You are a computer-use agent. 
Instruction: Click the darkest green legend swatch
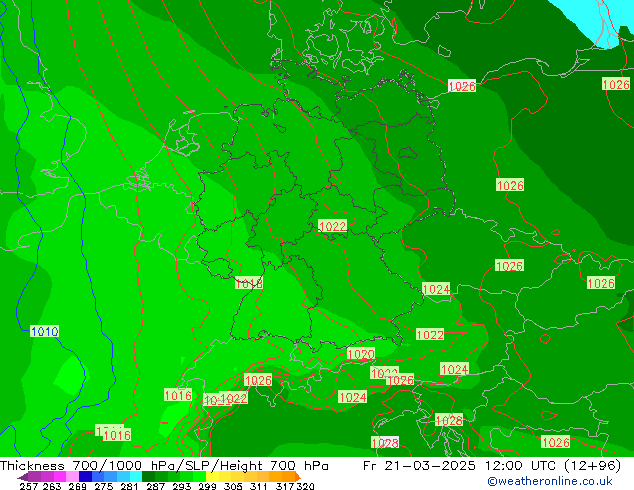point(148,476)
